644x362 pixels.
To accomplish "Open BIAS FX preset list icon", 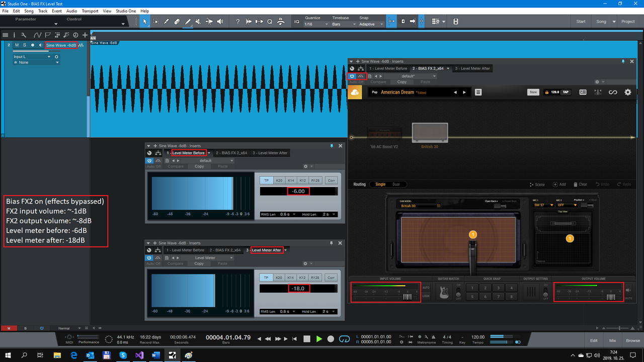I will pos(478,92).
